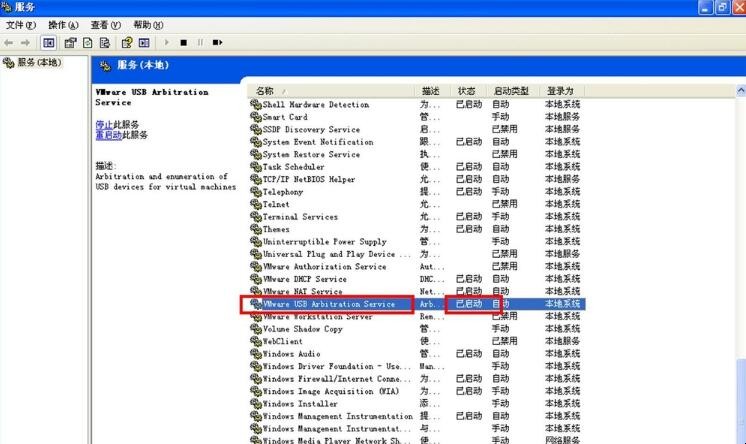
Task: Click the Export List toolbar icon
Action: coord(104,43)
